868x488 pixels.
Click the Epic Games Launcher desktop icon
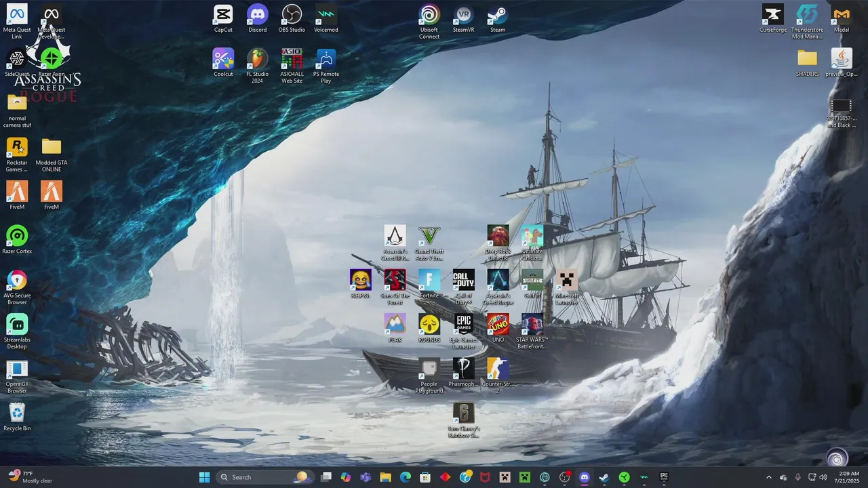coord(464,332)
